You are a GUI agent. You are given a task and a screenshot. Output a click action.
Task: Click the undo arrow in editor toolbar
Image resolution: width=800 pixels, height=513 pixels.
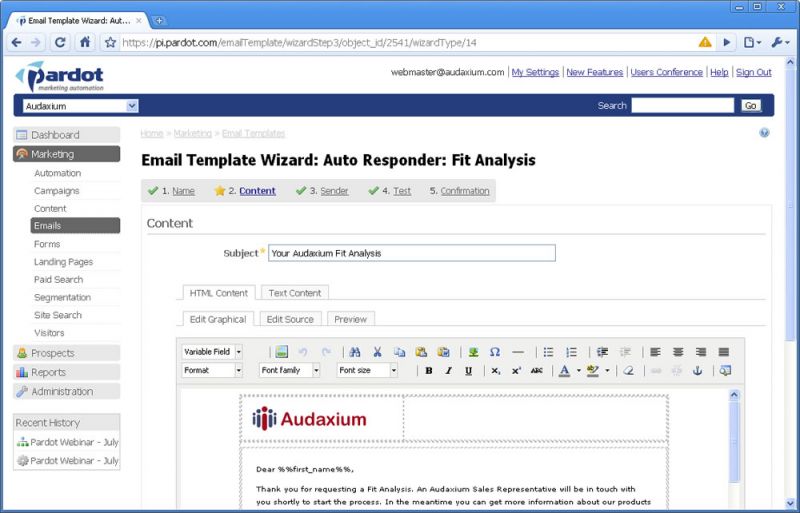pyautogui.click(x=303, y=352)
